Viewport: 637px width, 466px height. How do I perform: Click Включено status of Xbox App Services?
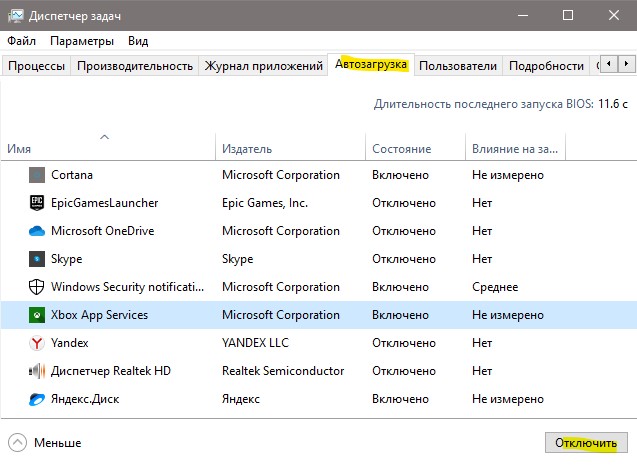400,315
